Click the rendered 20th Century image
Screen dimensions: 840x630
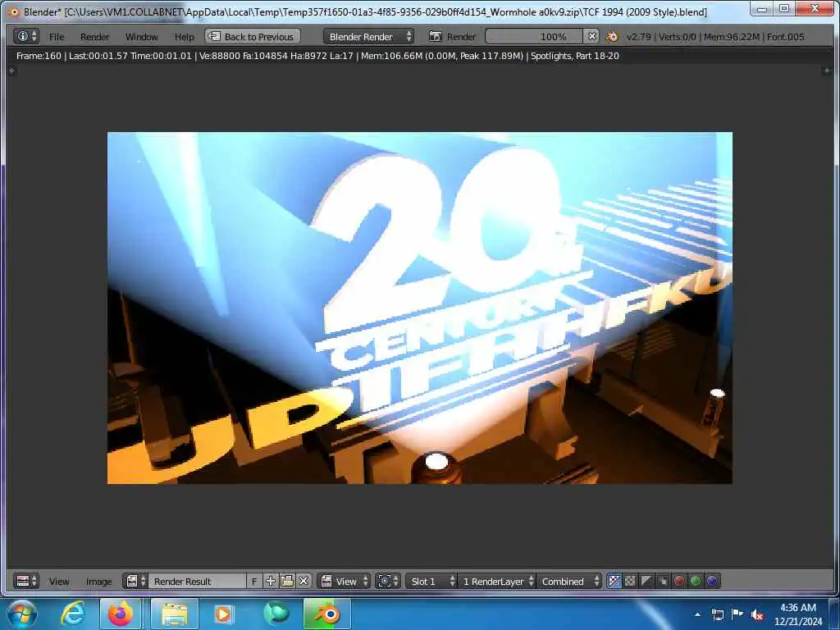(x=419, y=308)
